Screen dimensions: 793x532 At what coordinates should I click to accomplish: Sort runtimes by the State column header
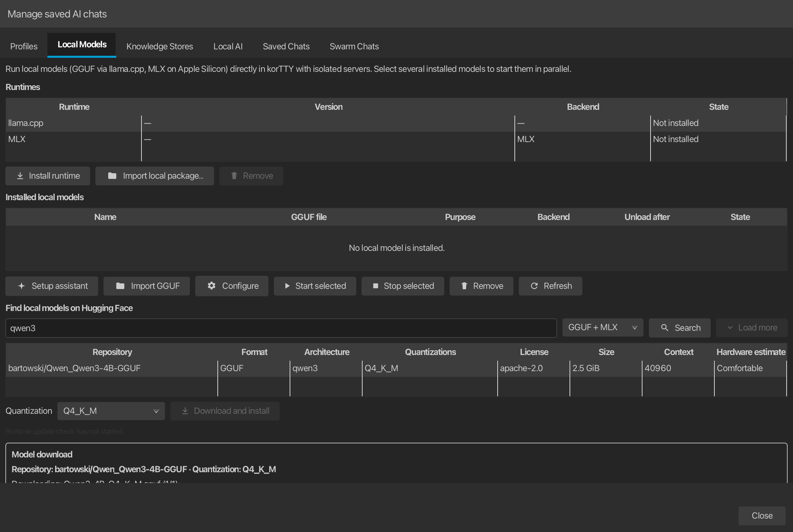click(718, 107)
